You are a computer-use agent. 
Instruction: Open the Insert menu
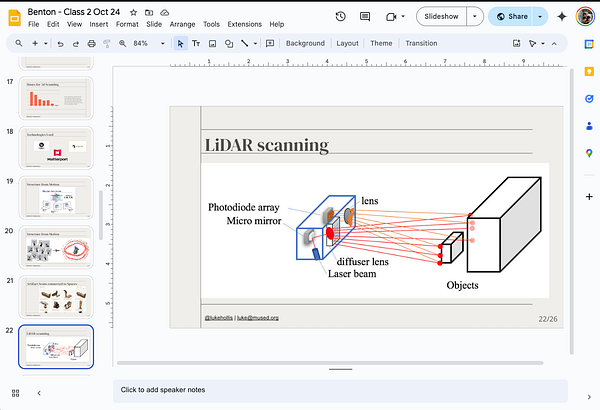pos(97,23)
